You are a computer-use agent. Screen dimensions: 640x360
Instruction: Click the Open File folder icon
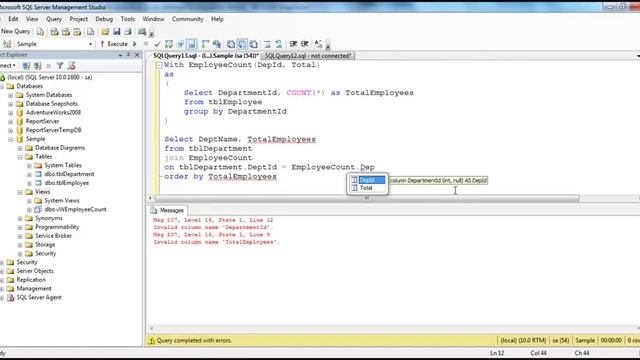click(105, 31)
